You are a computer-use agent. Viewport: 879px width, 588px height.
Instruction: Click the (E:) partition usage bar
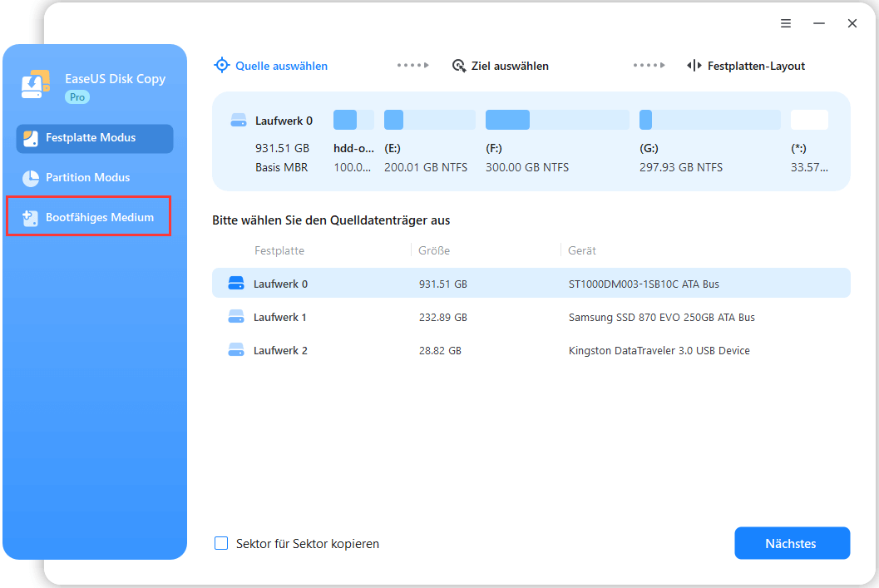pyautogui.click(x=429, y=120)
